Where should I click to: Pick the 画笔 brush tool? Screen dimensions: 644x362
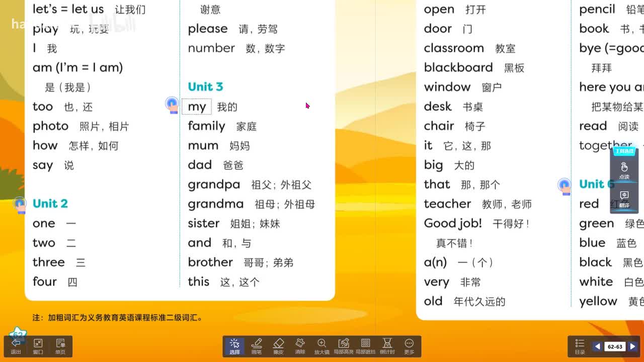click(257, 346)
